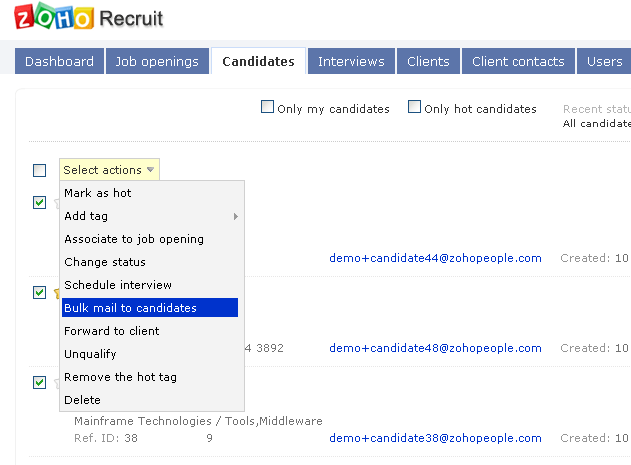Uncheck the first candidate's checkbox
Image resolution: width=631 pixels, height=465 pixels.
[x=39, y=202]
